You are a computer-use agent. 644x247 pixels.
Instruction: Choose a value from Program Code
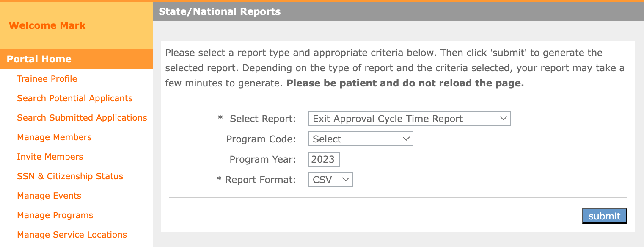point(360,139)
